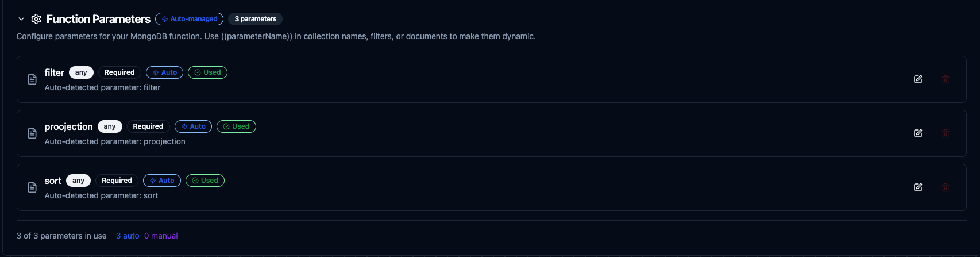The height and width of the screenshot is (257, 980).
Task: Select the sort parameter name
Action: tap(53, 181)
